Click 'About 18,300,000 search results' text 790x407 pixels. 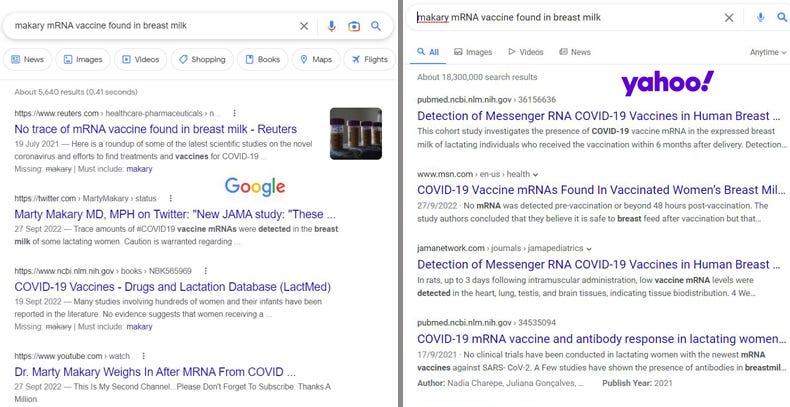click(x=477, y=77)
